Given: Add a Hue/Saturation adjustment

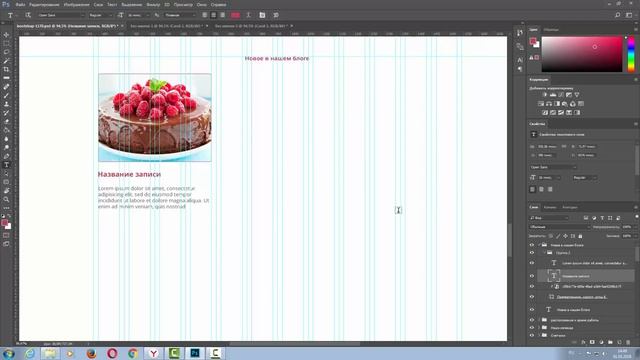Looking at the screenshot, I should tap(541, 104).
